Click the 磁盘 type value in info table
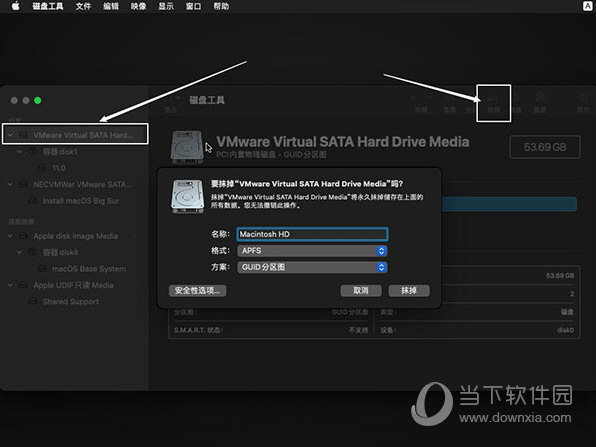The height and width of the screenshot is (447, 596). [567, 312]
